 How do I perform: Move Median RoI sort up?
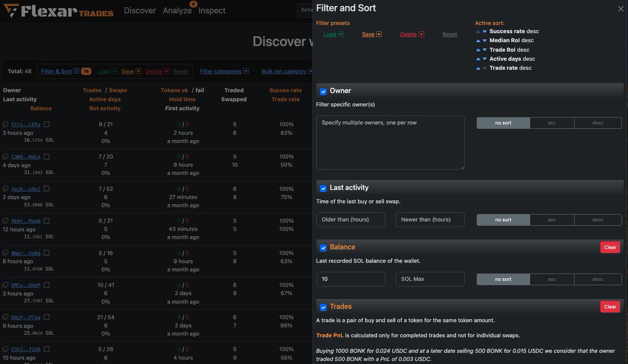478,40
